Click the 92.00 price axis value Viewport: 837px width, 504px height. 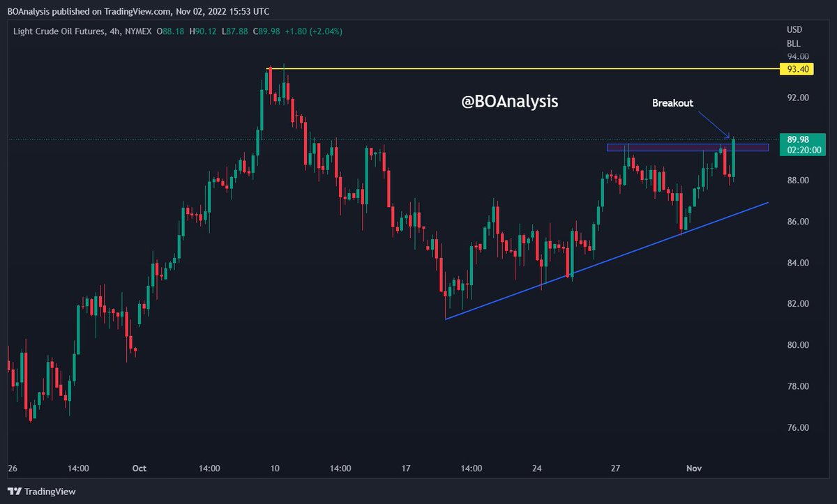click(797, 98)
